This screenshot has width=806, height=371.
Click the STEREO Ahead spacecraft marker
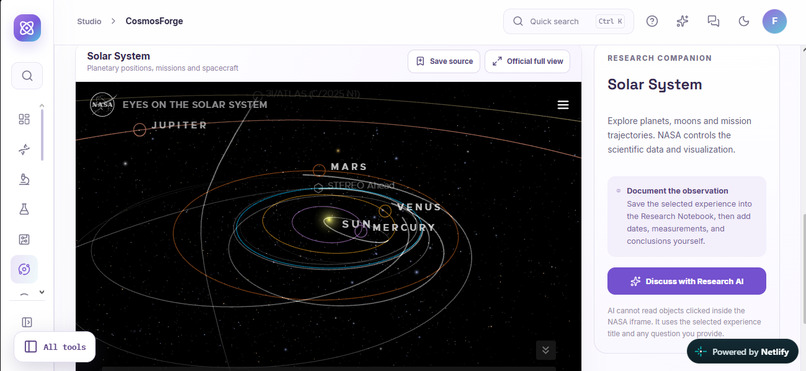click(x=318, y=188)
